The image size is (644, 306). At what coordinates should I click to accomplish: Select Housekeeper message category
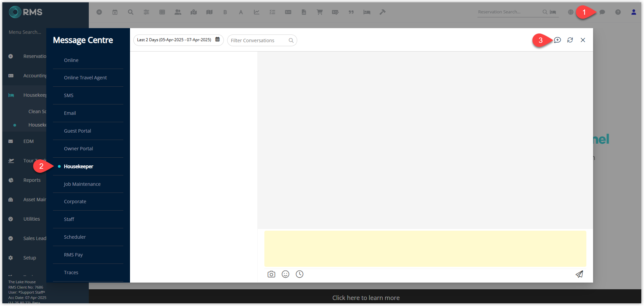tap(78, 166)
